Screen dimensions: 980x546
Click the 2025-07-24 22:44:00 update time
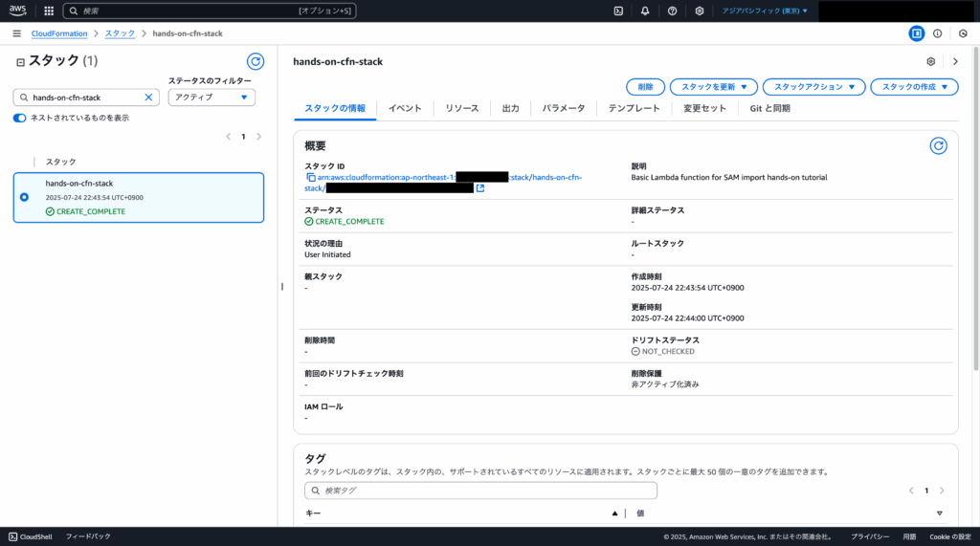687,318
